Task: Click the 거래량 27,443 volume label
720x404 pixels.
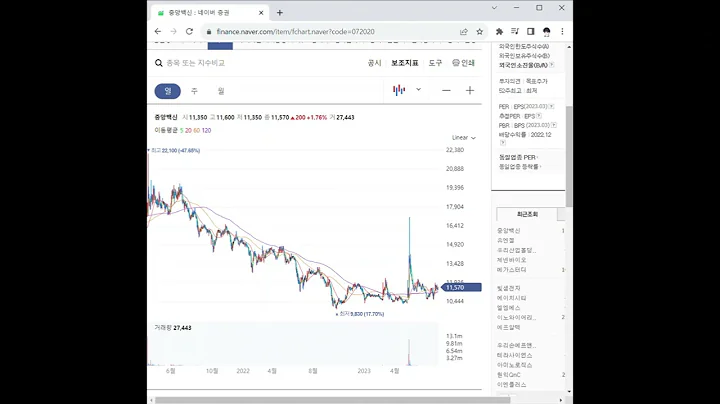Action: tap(173, 328)
